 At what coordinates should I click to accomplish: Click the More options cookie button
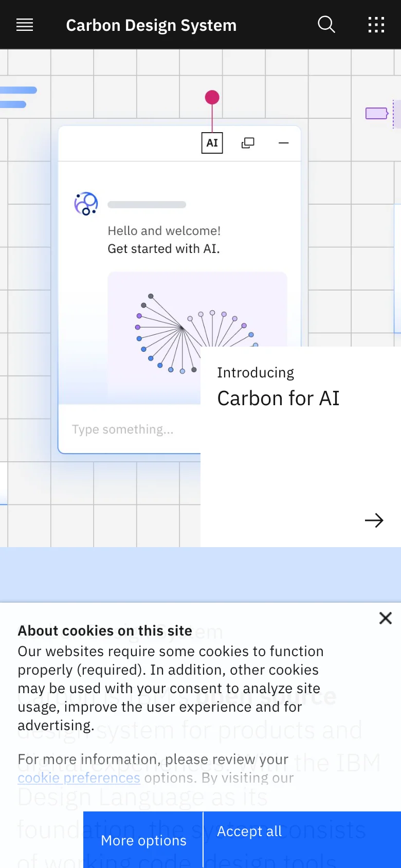tap(143, 840)
